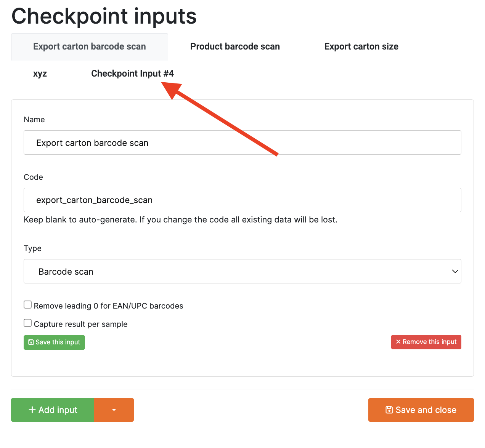Screen dimensions: 485x448
Task: Click the floppy disk icon in Save this input
Action: click(x=31, y=342)
